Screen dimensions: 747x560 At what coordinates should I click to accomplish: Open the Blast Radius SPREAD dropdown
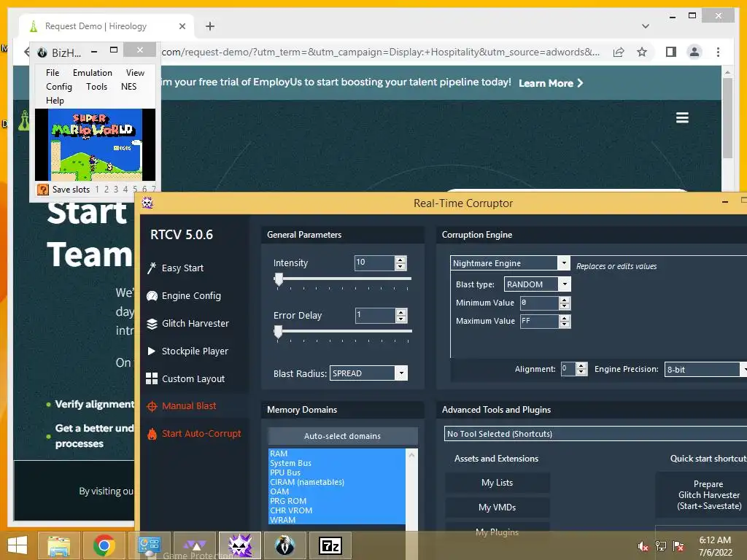(x=402, y=373)
